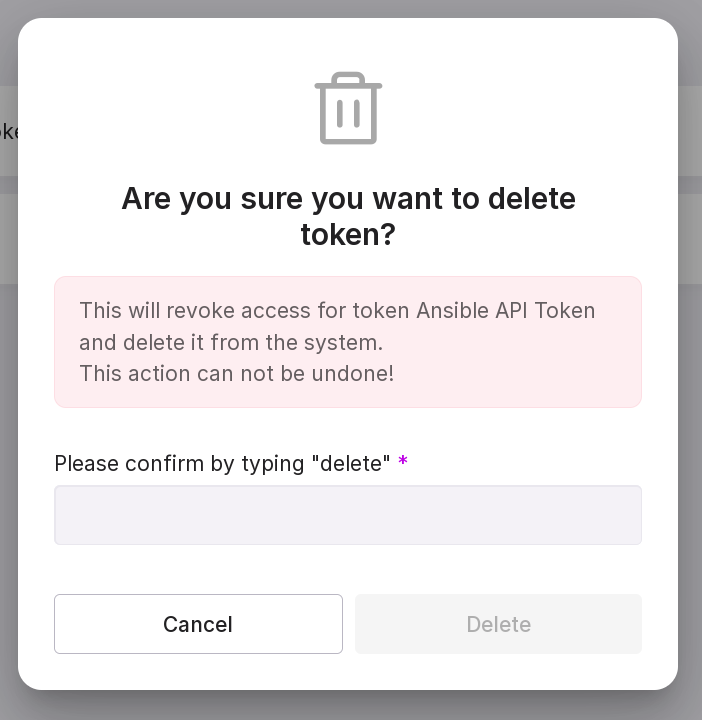
Task: Click the dimmed backdrop right of dialog
Action: coord(691,400)
